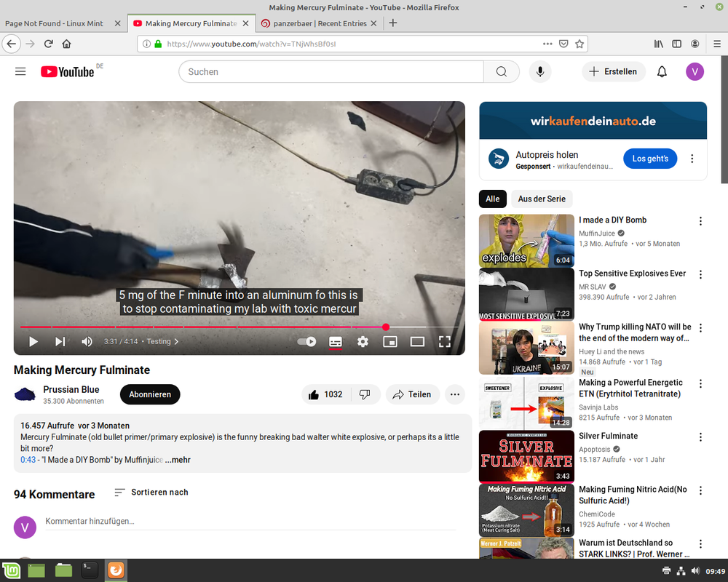Viewport: 728px width, 582px height.
Task: Open options for I made a DIY Bomb
Action: click(700, 221)
